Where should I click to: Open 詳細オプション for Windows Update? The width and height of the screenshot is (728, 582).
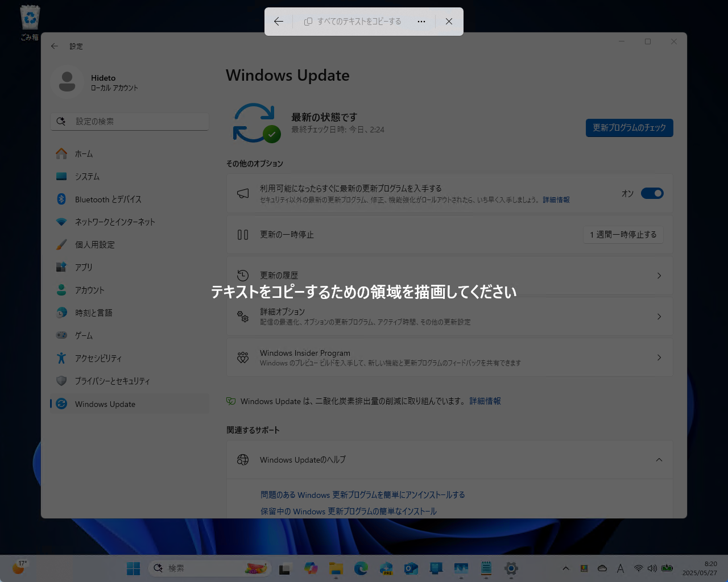click(449, 317)
